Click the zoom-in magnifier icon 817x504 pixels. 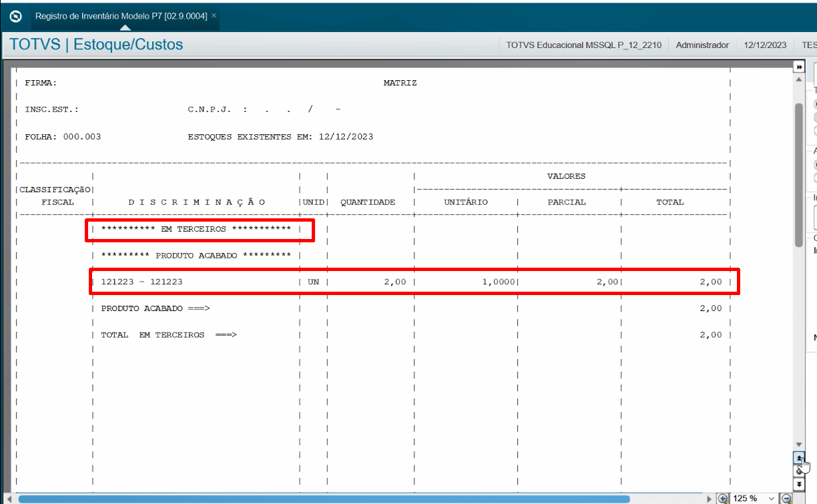point(723,497)
